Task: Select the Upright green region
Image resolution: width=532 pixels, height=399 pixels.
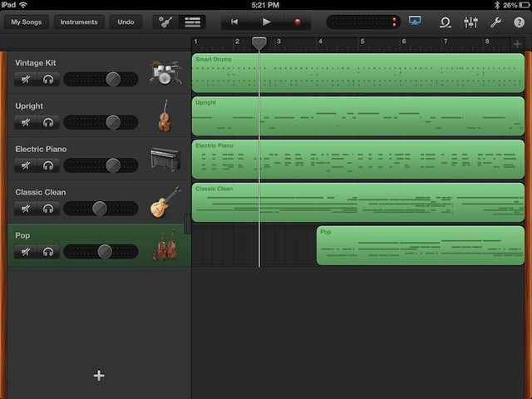Action: point(358,116)
